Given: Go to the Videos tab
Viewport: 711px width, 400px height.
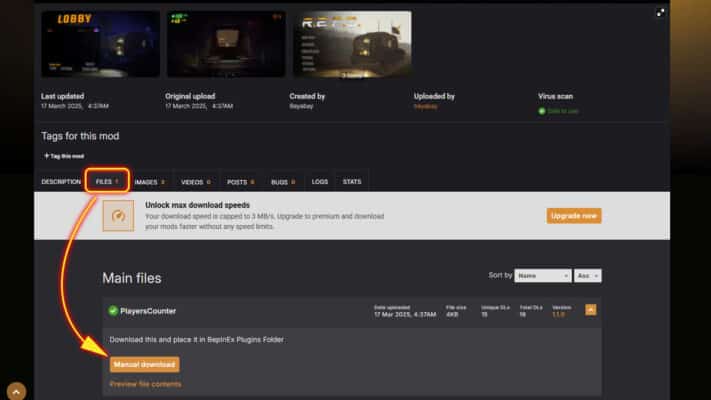Looking at the screenshot, I should click(195, 182).
